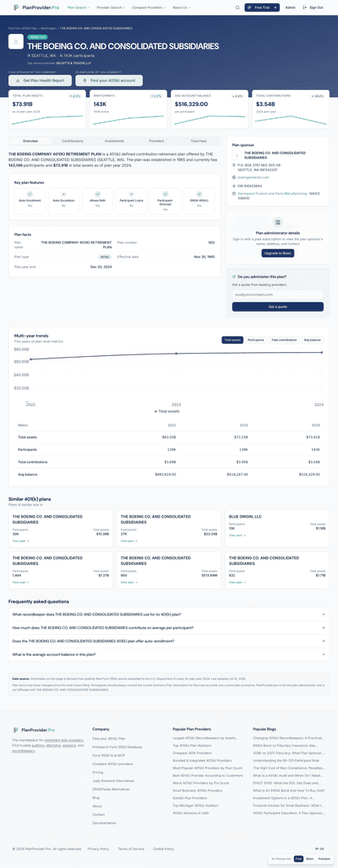Click the Find Your 401(k) Plan breadcrumb
The height and width of the screenshot is (868, 338).
(23, 27)
